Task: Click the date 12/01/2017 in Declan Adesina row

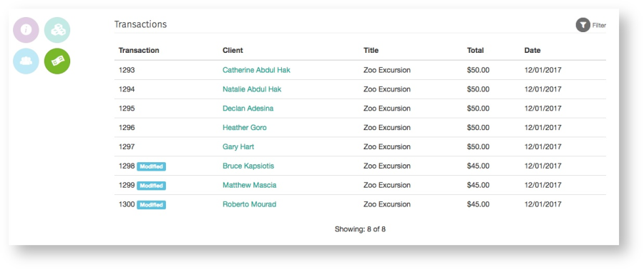Action: click(543, 109)
